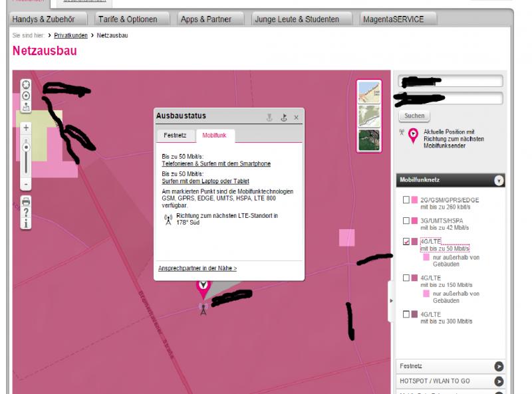Click the map pin placement icon on map toolbar
532x394 pixels.
click(26, 106)
